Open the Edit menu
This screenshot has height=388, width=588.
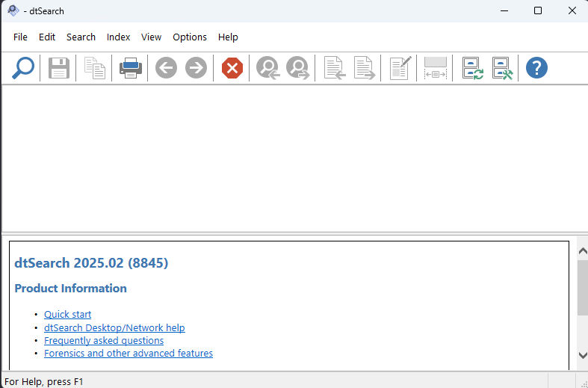point(47,37)
